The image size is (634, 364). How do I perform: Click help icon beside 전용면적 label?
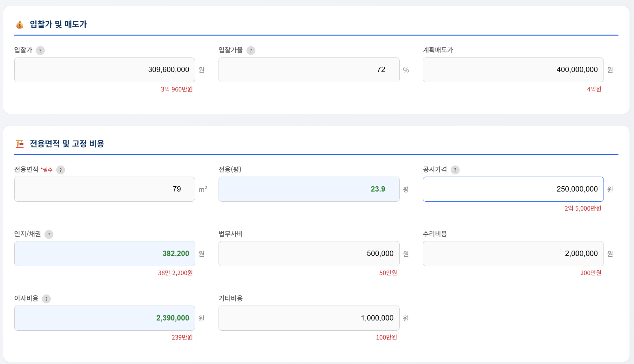[x=61, y=170]
